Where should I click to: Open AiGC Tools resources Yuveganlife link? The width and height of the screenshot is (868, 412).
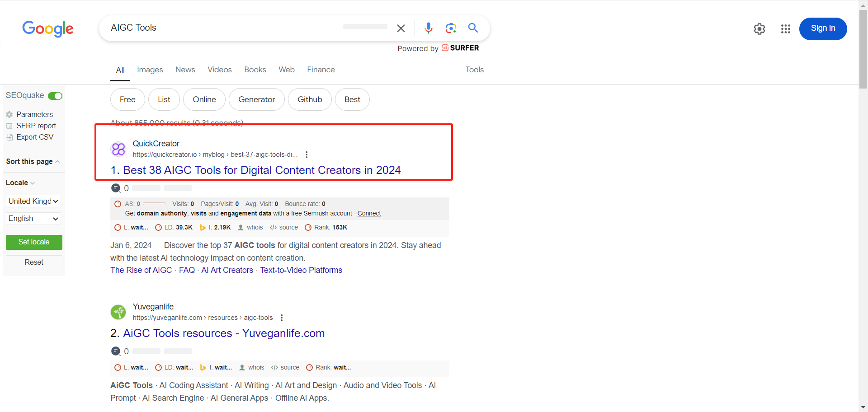[224, 333]
